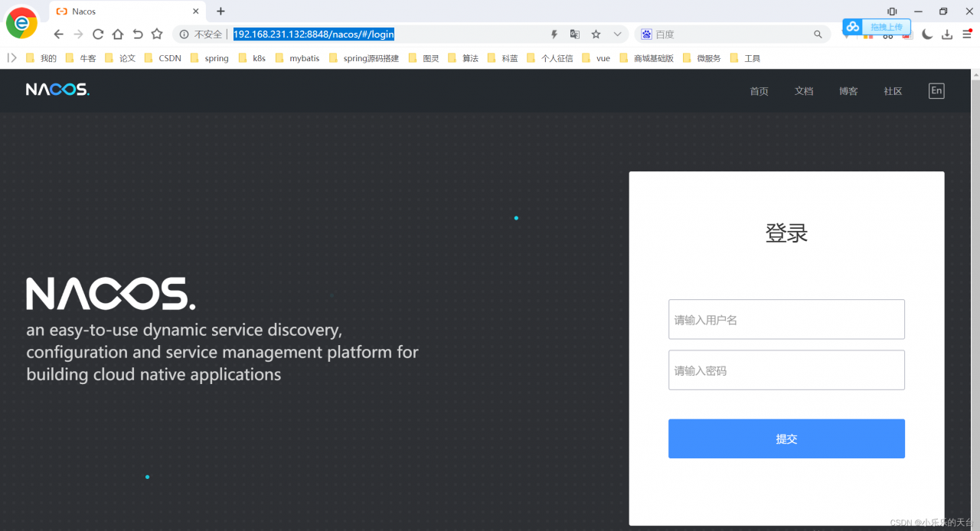Click the Baidu cloud drag-upload button

click(x=877, y=27)
